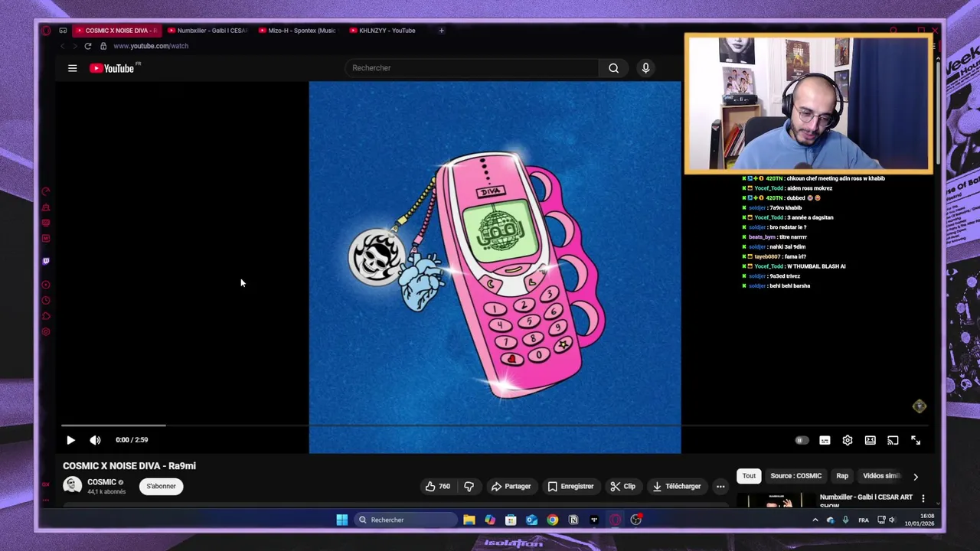This screenshot has width=980, height=551.
Task: Like the video with 760 likes
Action: (x=438, y=486)
